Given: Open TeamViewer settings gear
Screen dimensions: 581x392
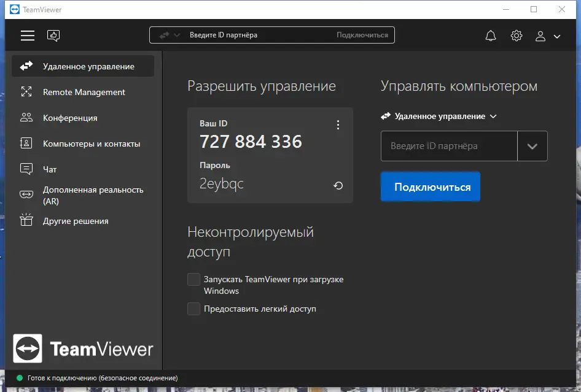Looking at the screenshot, I should click(x=516, y=35).
